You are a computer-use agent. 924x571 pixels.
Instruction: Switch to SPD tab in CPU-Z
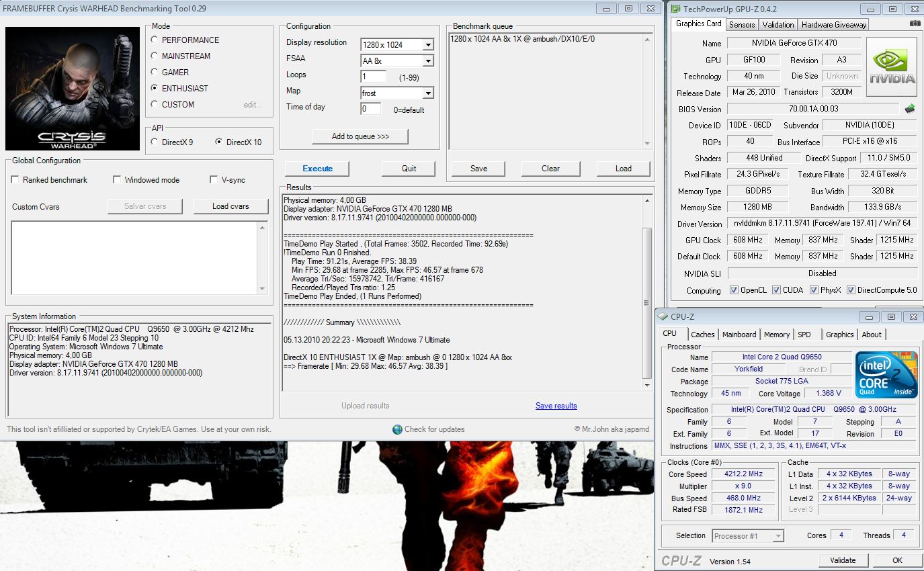(x=804, y=335)
